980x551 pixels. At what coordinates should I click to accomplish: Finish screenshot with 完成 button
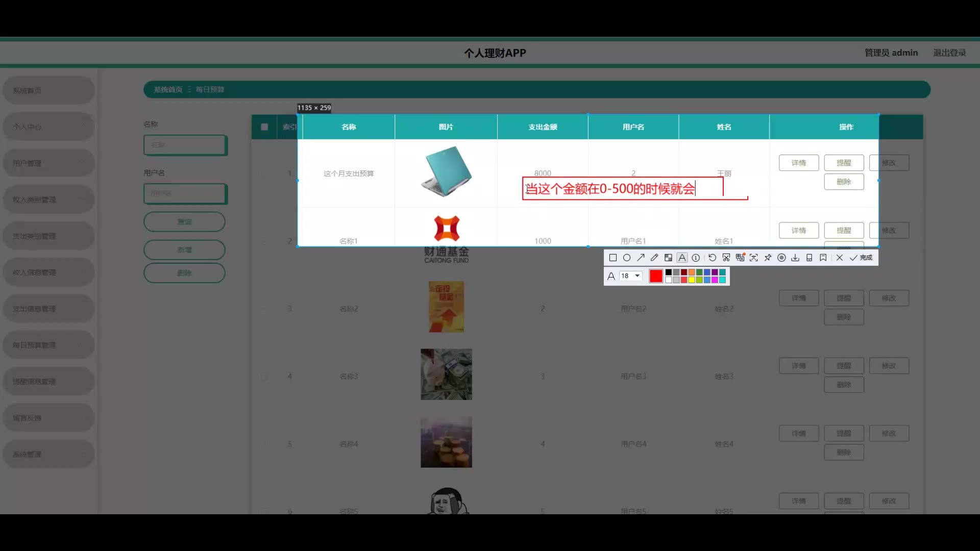pos(861,258)
